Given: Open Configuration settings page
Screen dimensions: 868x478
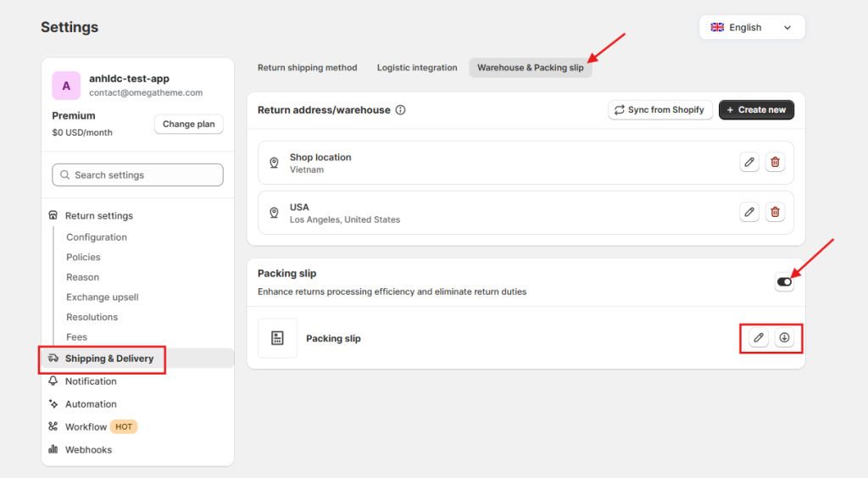Looking at the screenshot, I should pyautogui.click(x=97, y=236).
